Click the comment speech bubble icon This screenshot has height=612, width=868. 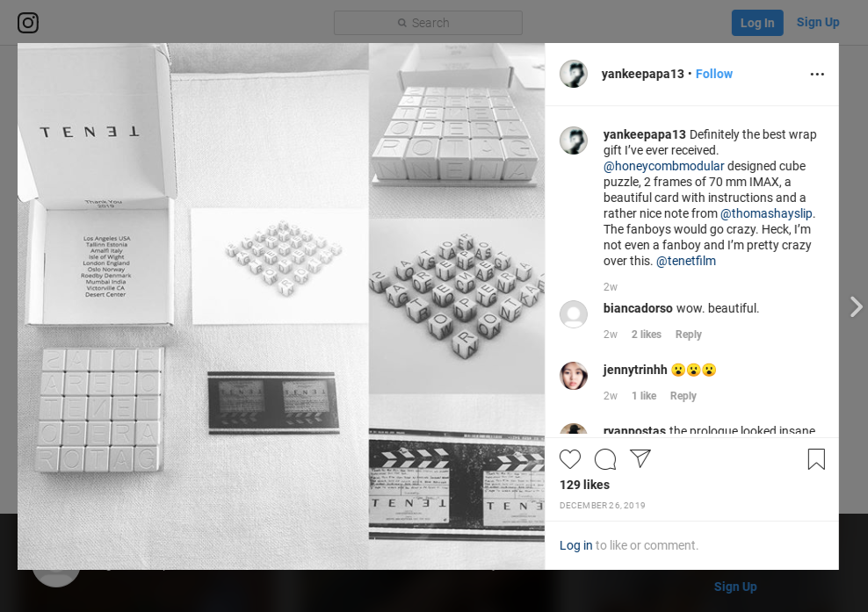point(605,458)
